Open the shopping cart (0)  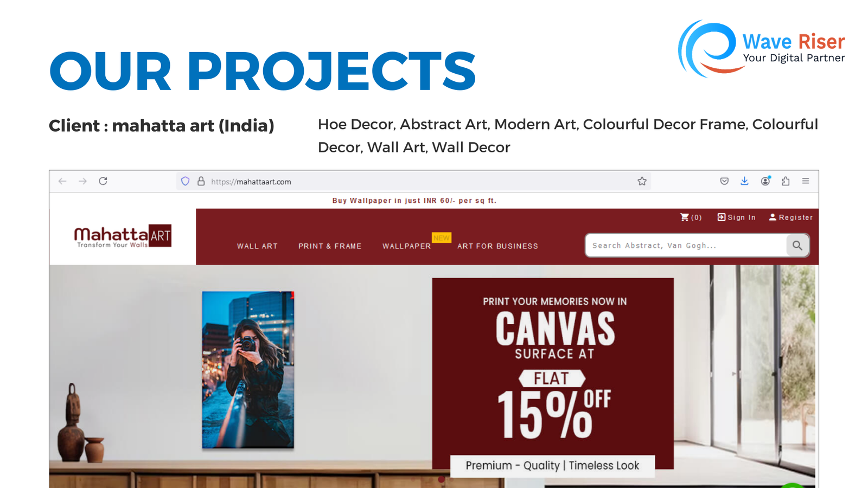pos(691,217)
